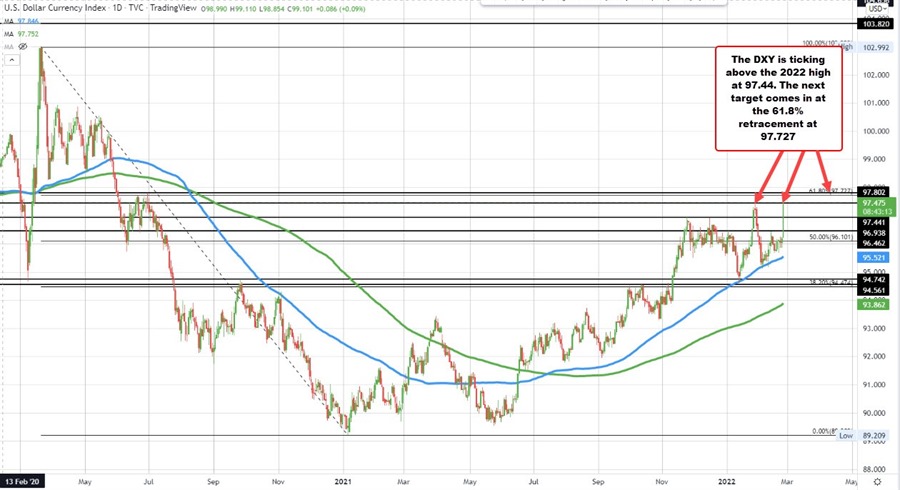This screenshot has width=900, height=490.
Task: Click the 2022 label on time axis
Action: tap(727, 482)
